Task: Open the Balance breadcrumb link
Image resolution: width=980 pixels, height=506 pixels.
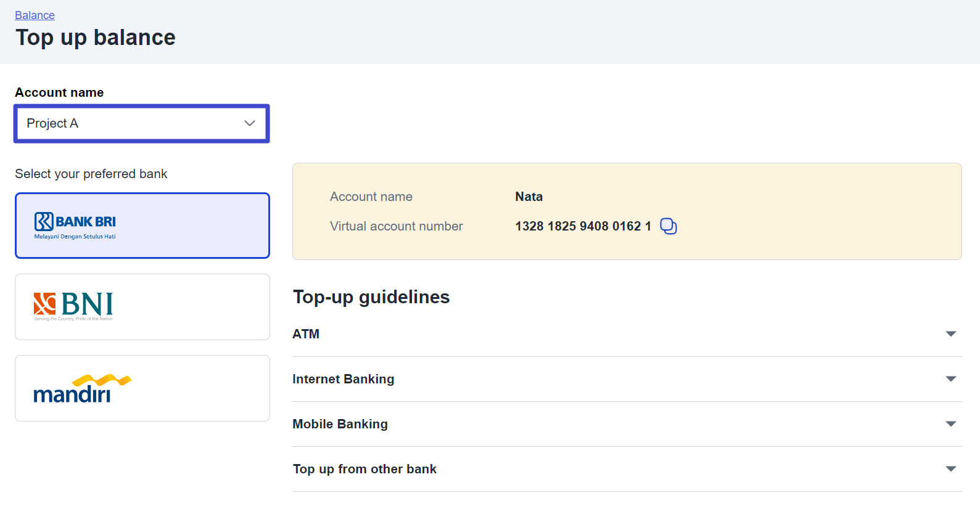Action: point(35,15)
